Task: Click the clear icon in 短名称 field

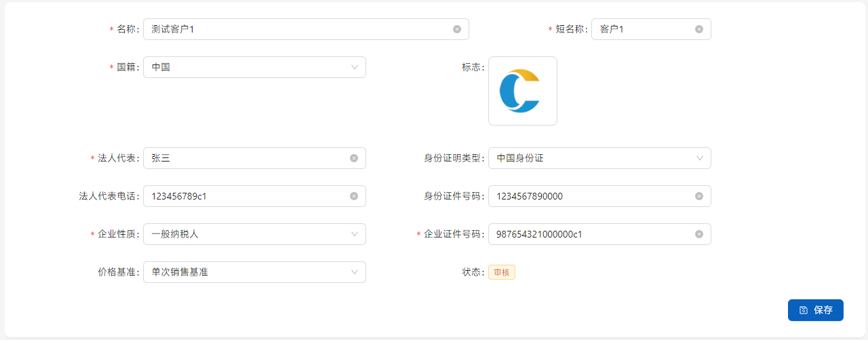Action: point(699,29)
